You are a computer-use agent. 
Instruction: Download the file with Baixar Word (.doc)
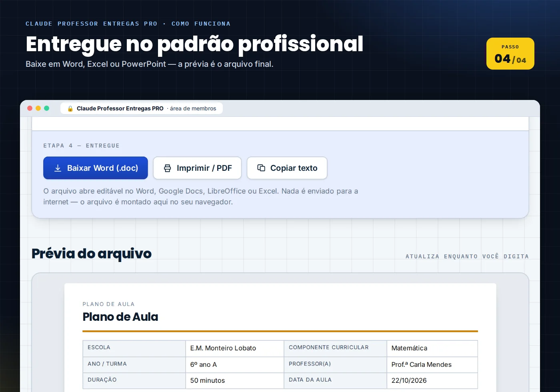click(x=96, y=168)
